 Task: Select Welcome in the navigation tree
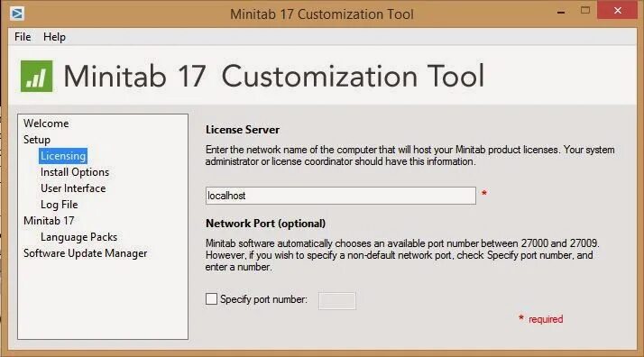click(x=46, y=124)
